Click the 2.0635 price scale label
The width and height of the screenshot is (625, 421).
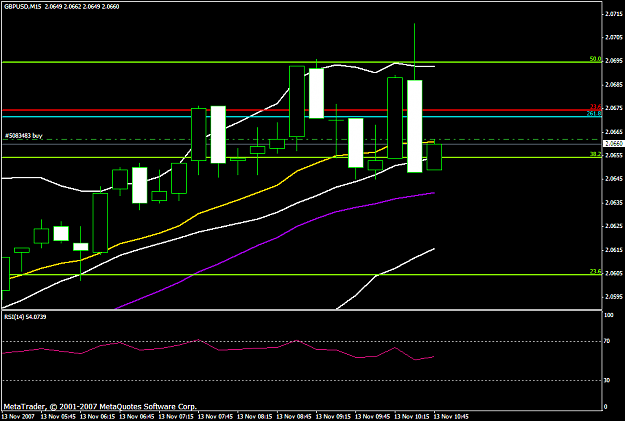point(613,203)
